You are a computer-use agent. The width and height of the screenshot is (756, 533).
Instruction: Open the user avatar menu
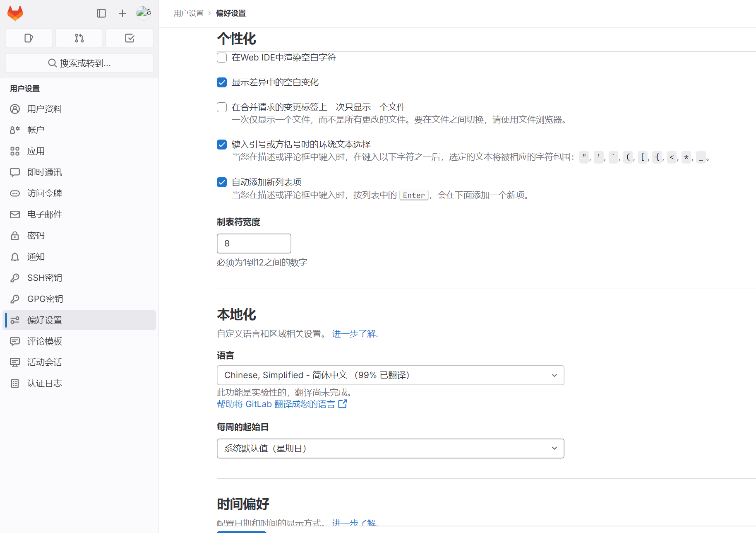click(144, 13)
